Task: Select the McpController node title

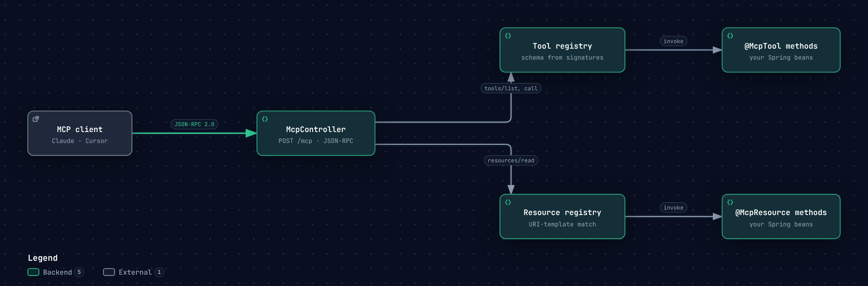Action: pyautogui.click(x=316, y=129)
